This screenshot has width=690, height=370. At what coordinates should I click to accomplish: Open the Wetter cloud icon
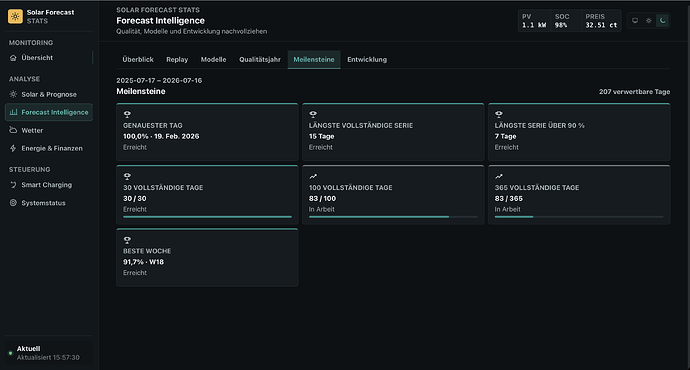click(x=13, y=130)
